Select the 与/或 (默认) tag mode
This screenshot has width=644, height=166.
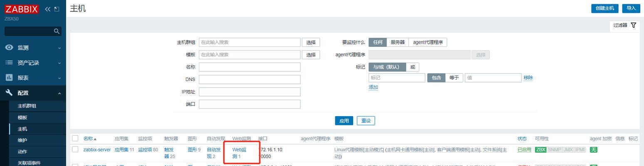(x=387, y=67)
